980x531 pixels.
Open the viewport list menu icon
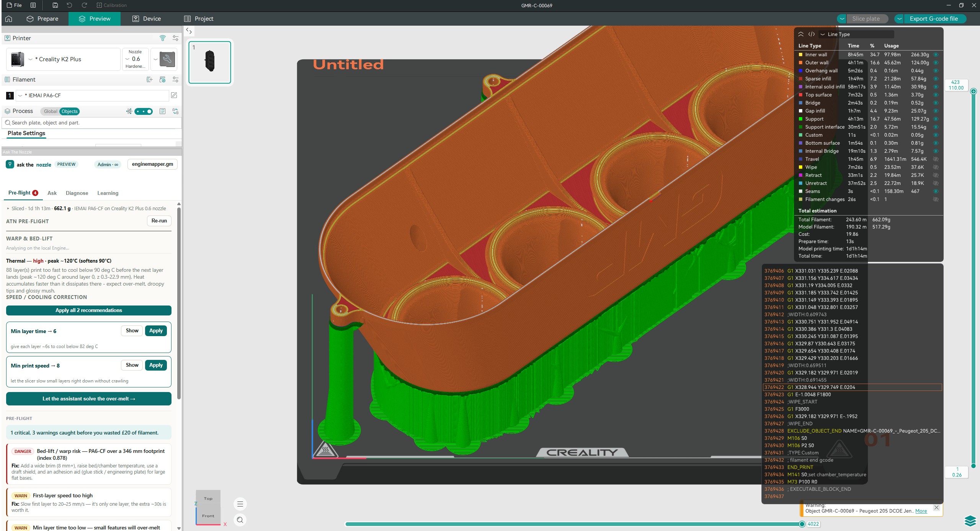[x=240, y=504]
